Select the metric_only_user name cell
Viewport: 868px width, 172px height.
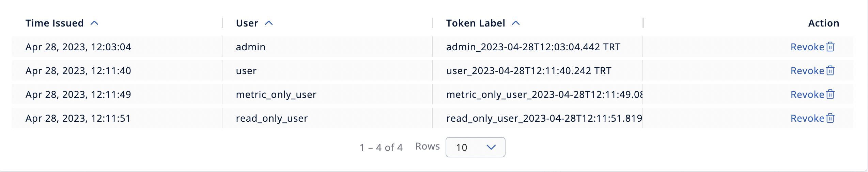276,94
